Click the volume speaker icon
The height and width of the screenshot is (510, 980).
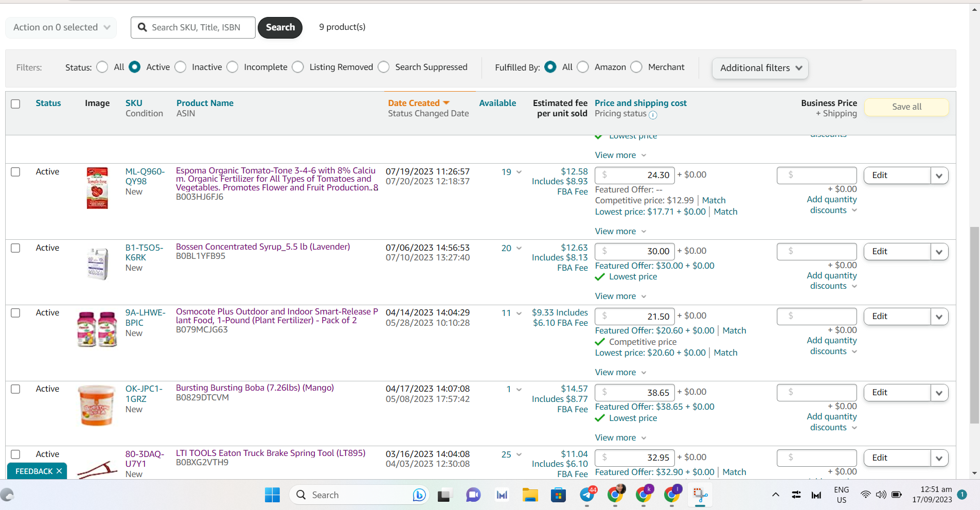(x=881, y=495)
